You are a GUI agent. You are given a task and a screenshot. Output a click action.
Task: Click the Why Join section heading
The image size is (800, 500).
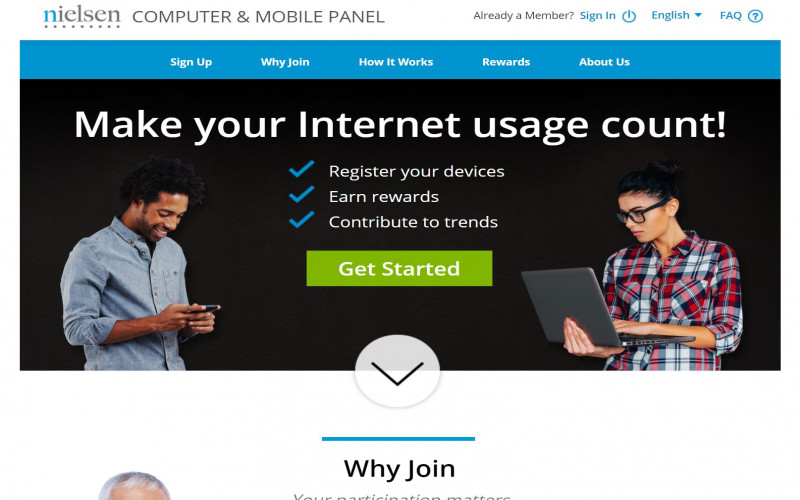399,469
